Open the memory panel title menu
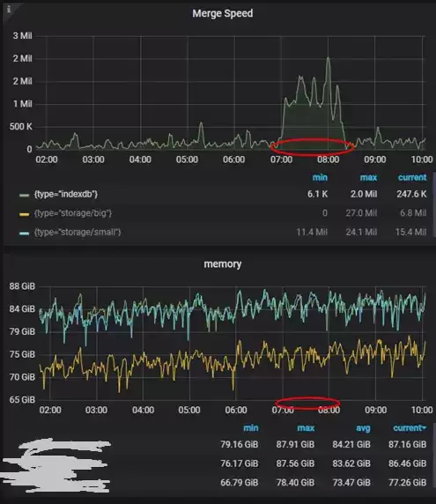The width and height of the screenshot is (436, 504). [x=222, y=264]
